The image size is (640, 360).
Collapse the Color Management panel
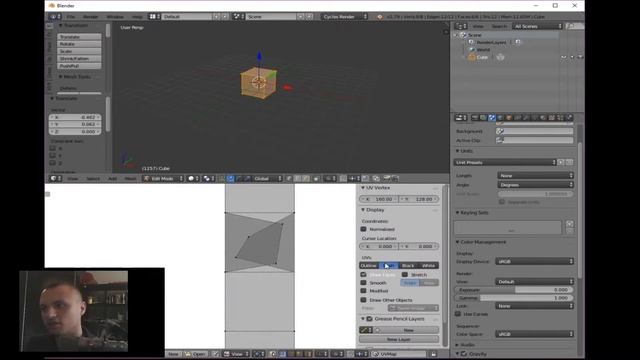coord(458,242)
